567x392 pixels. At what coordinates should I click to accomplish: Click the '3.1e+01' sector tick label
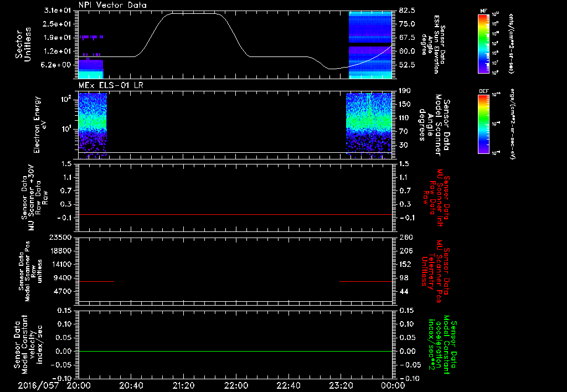pos(58,11)
